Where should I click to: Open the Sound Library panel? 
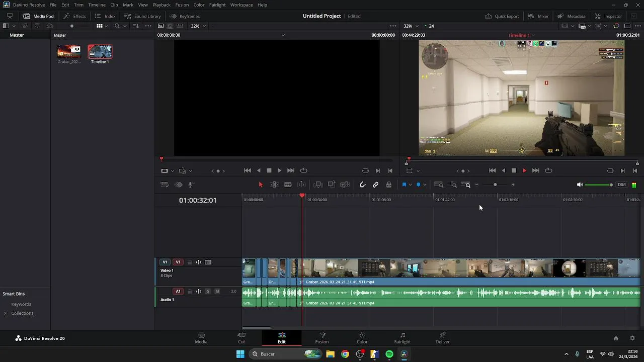point(142,16)
